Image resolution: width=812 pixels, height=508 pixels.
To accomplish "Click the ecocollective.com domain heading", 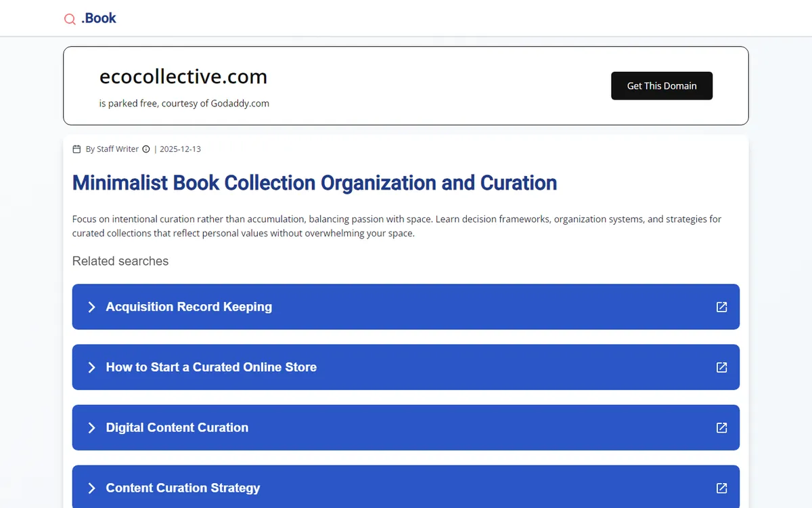I will tap(183, 77).
